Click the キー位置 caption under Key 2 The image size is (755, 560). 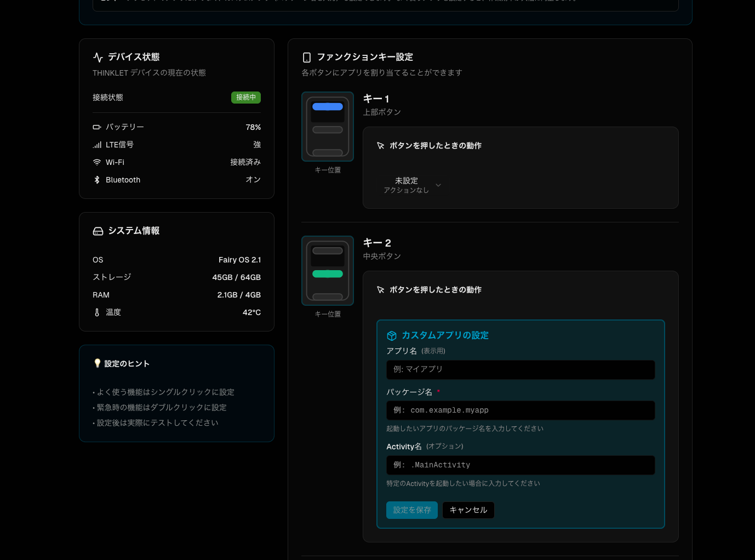(328, 315)
